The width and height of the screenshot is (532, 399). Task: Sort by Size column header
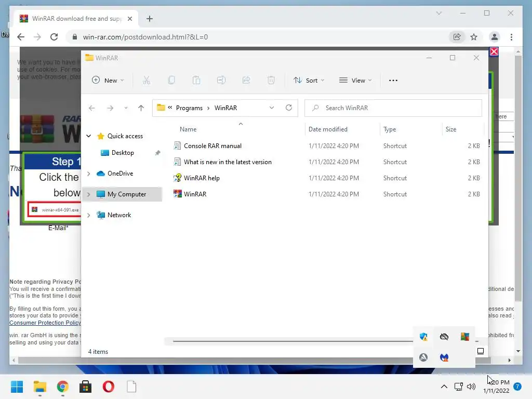click(x=451, y=129)
